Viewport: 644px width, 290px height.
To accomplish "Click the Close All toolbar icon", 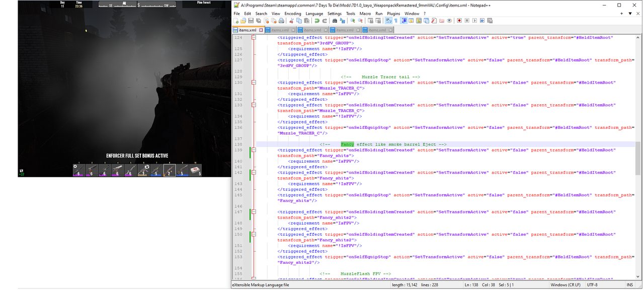I will click(x=274, y=21).
